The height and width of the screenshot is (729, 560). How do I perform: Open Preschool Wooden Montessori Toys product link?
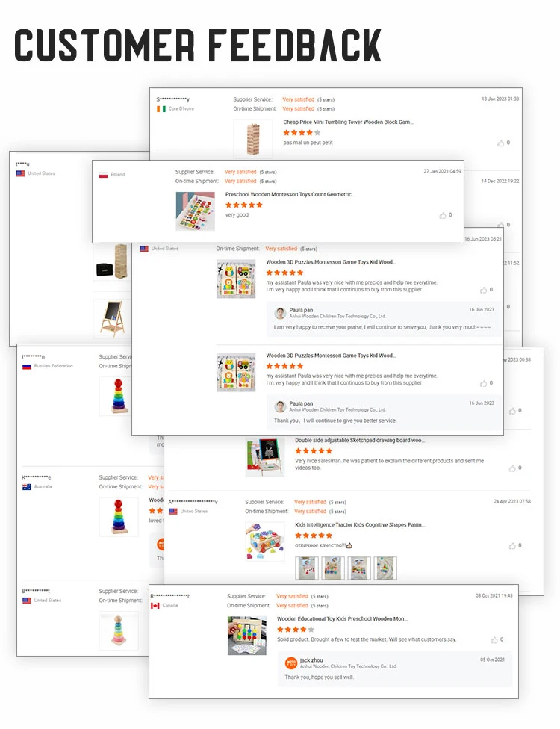[290, 195]
